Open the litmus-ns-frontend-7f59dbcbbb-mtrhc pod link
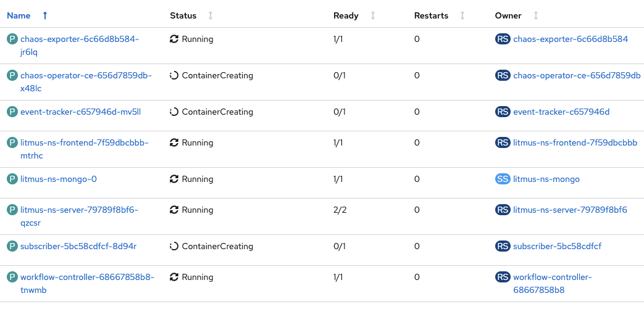Viewport: 644px width, 333px height. pos(84,142)
